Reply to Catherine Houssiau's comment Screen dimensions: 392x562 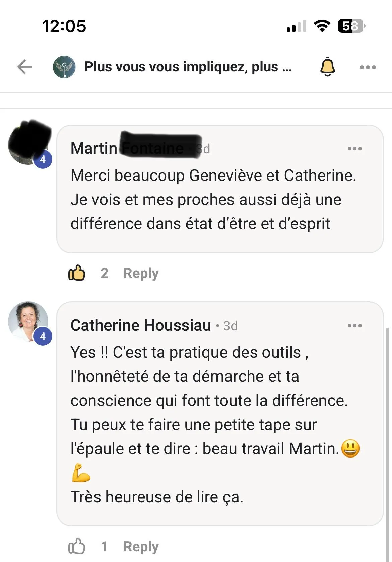(141, 547)
